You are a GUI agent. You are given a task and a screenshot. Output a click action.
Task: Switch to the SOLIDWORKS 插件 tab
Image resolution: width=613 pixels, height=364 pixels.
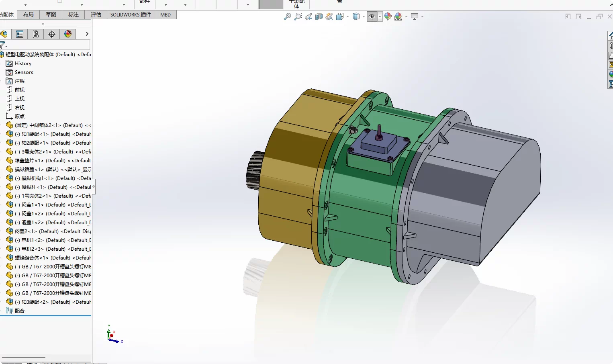coord(131,14)
